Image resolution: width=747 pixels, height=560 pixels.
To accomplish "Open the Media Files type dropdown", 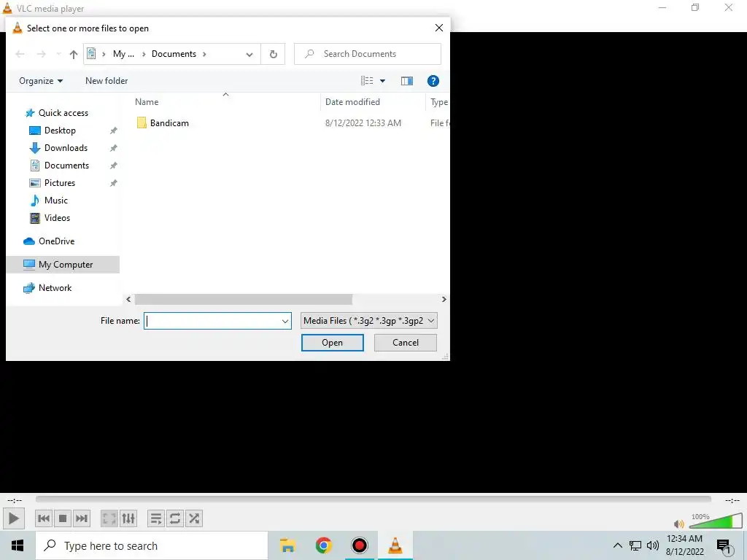I will click(x=368, y=321).
